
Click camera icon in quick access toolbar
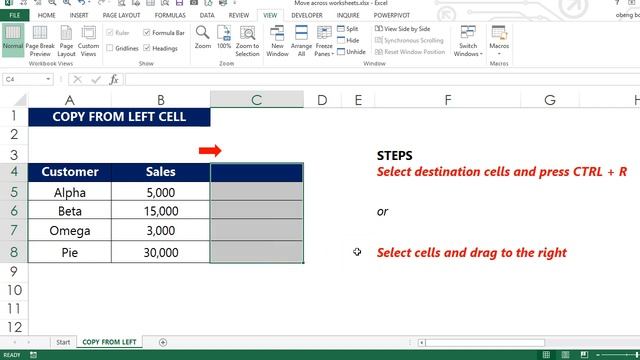point(194,3)
